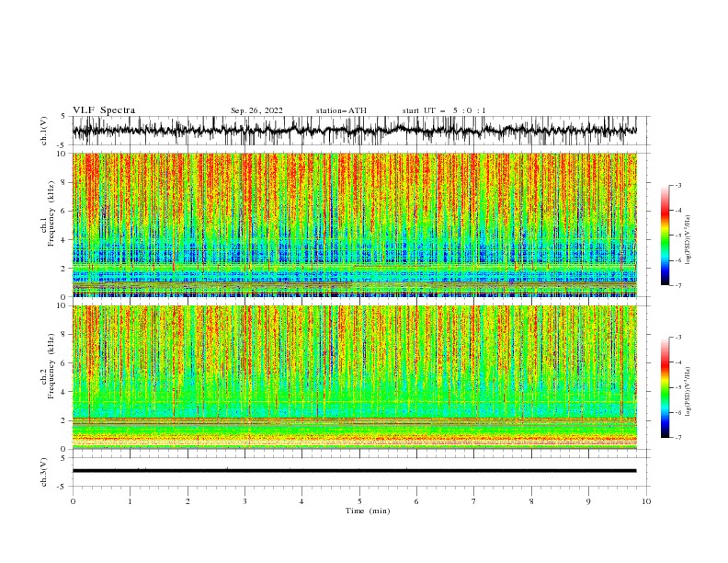The height and width of the screenshot is (563, 728).
Task: Click the "1" tick on the time axis
Action: [x=130, y=501]
